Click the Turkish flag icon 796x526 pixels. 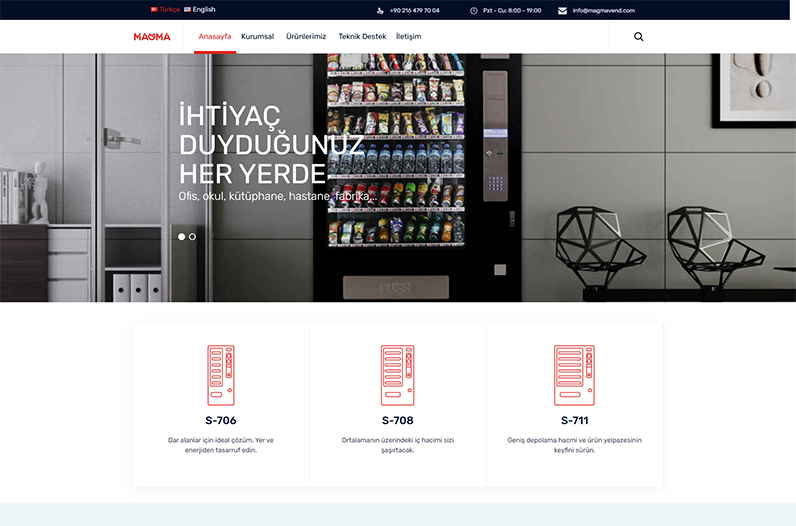click(x=154, y=9)
